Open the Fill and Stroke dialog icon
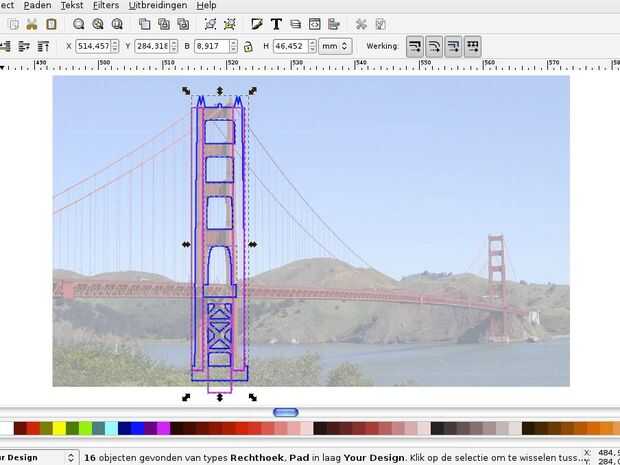The height and width of the screenshot is (465, 620). coord(257,25)
